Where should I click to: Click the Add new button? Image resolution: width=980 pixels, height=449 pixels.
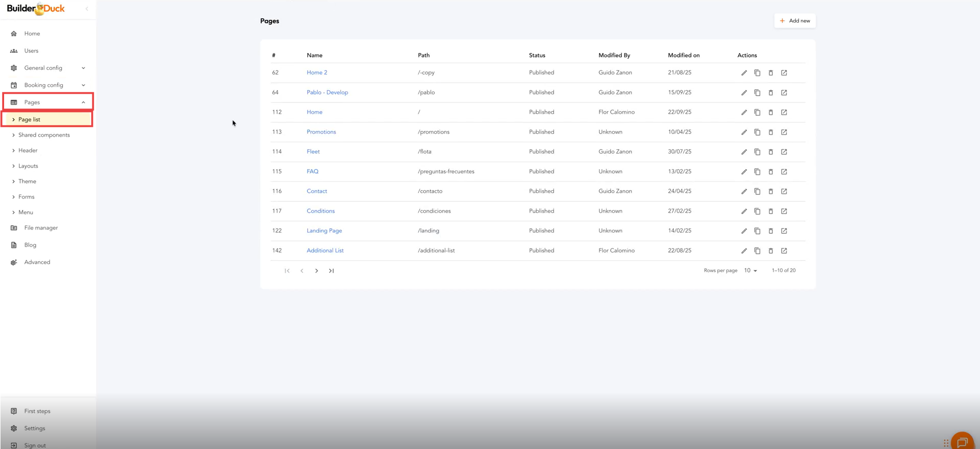pyautogui.click(x=794, y=21)
